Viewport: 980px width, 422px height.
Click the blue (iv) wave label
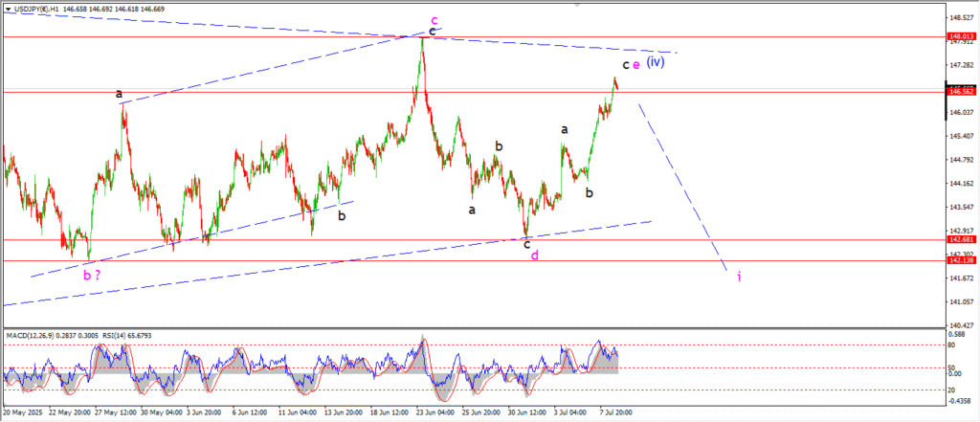click(656, 62)
